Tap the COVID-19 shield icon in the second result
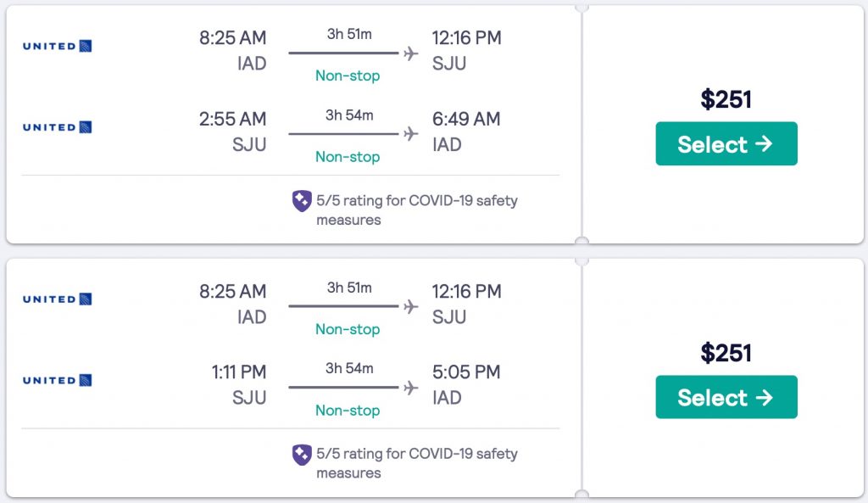The width and height of the screenshot is (868, 503). 302,454
